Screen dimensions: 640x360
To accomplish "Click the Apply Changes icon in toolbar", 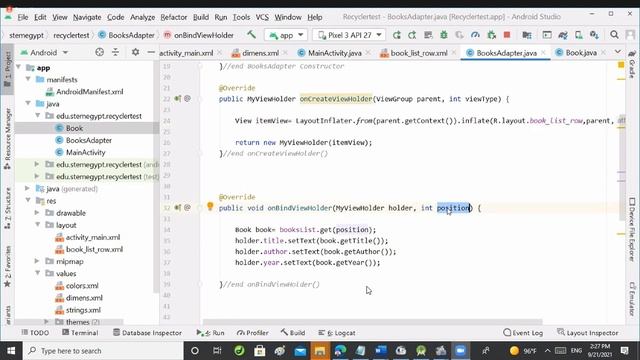I will (412, 35).
